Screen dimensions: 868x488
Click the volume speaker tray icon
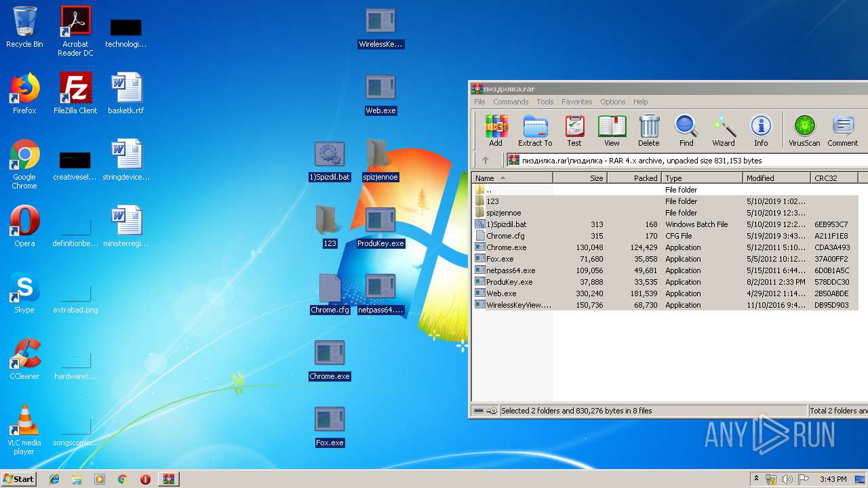click(x=787, y=479)
